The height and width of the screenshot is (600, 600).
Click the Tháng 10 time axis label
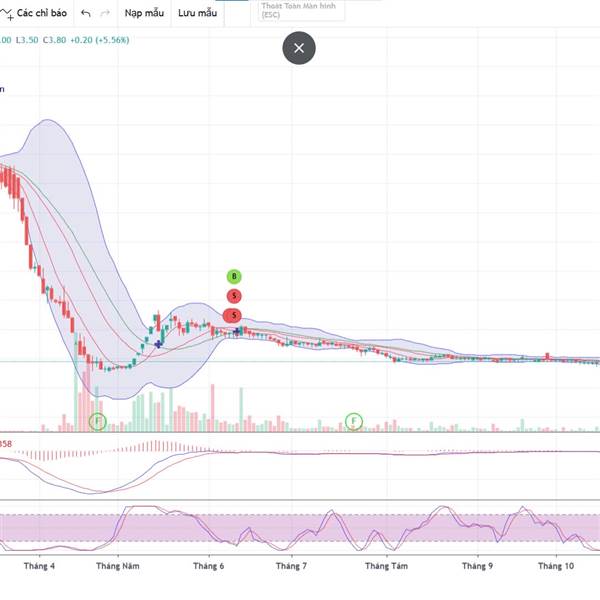click(556, 566)
